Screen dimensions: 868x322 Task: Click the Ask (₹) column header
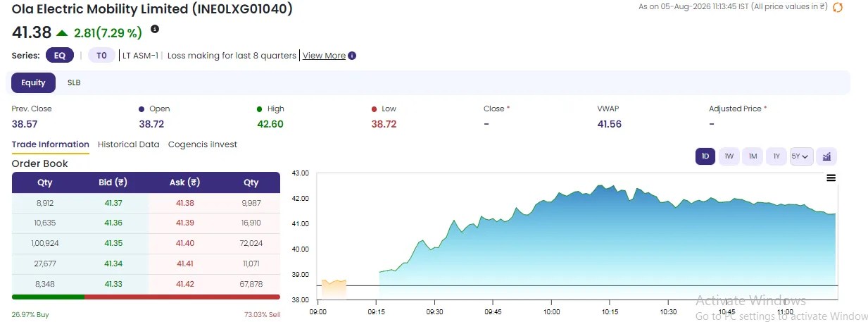[x=184, y=182]
